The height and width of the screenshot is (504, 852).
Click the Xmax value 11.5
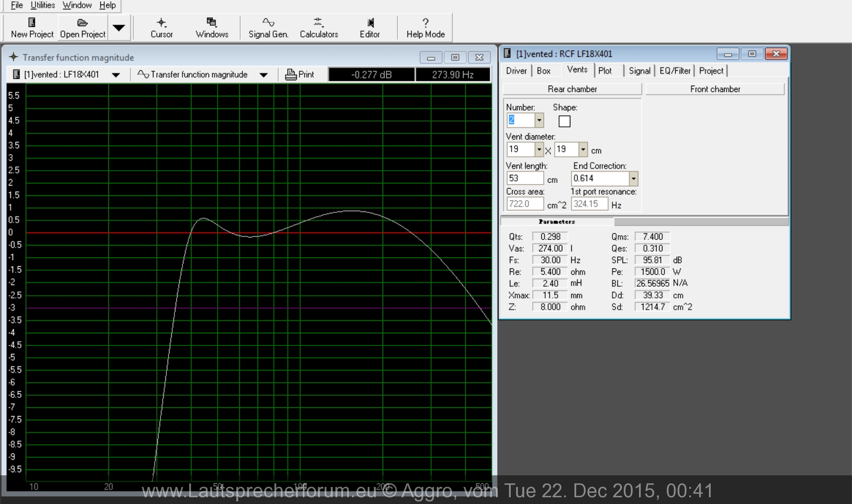[550, 295]
